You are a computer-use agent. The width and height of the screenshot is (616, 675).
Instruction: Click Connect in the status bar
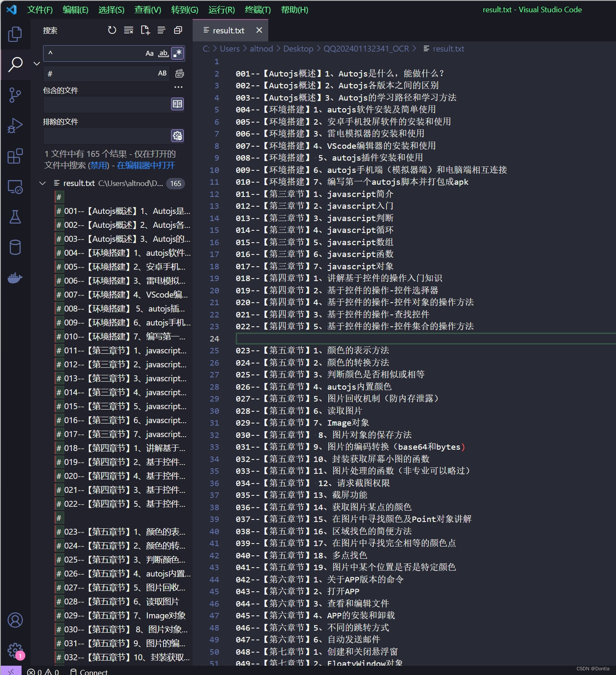point(89,672)
